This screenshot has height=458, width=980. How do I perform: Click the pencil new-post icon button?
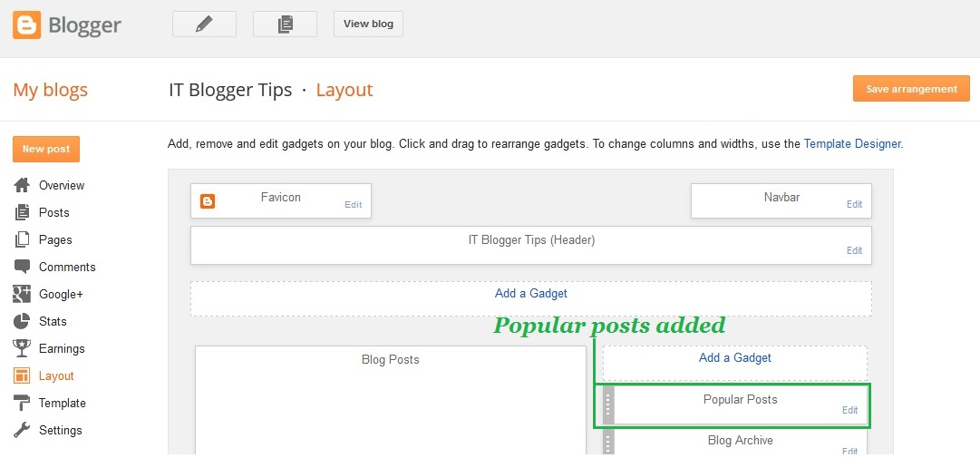[x=204, y=24]
